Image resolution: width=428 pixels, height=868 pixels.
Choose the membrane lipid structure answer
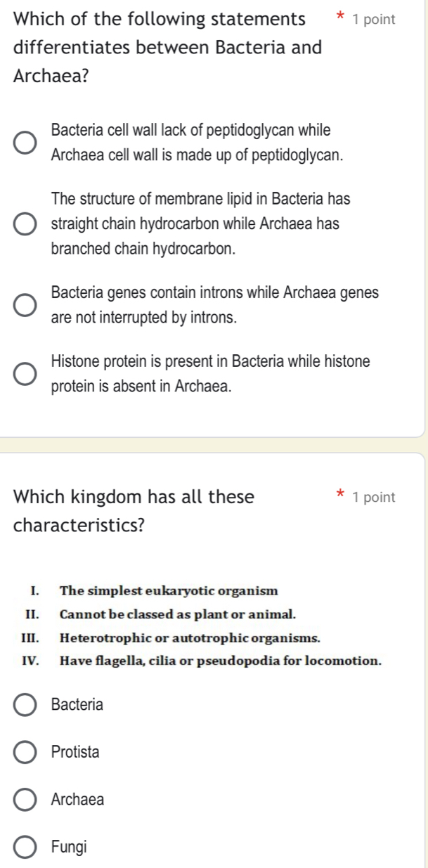tap(23, 222)
